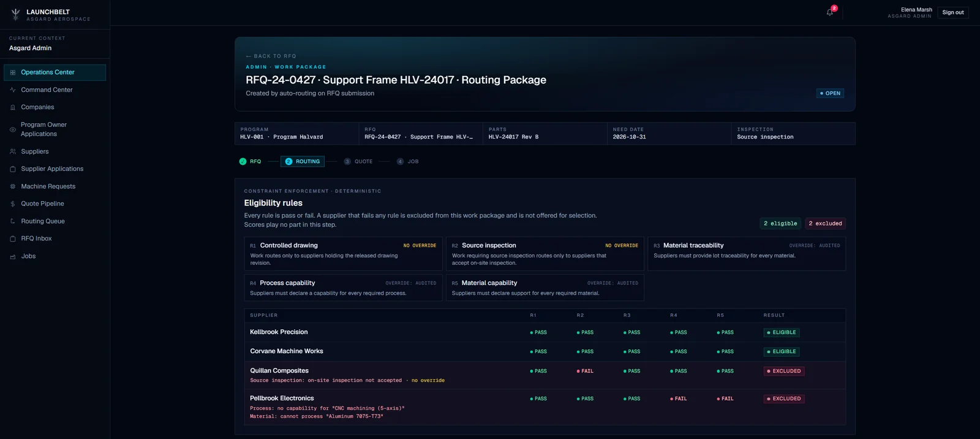Open the R1 Controlled drawing rule card
This screenshot has width=980, height=439.
coord(343,254)
